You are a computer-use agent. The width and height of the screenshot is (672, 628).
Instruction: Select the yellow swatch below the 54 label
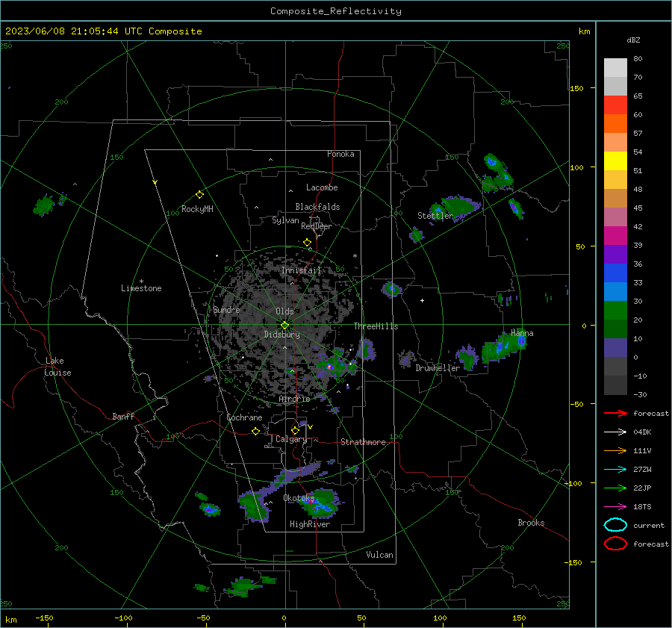pos(615,161)
